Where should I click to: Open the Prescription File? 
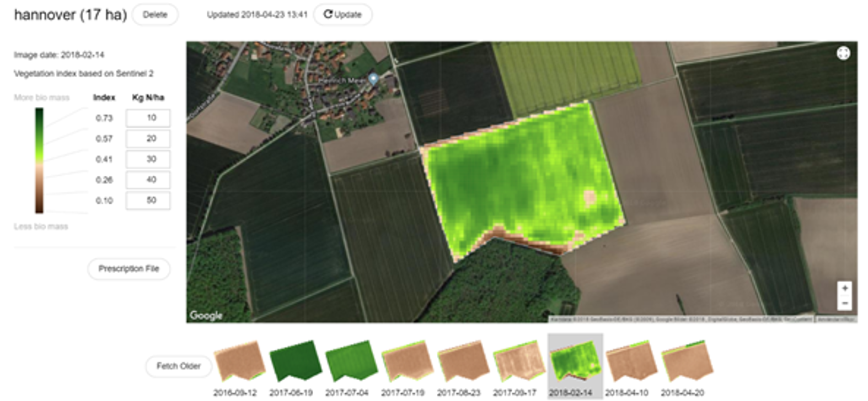click(128, 269)
